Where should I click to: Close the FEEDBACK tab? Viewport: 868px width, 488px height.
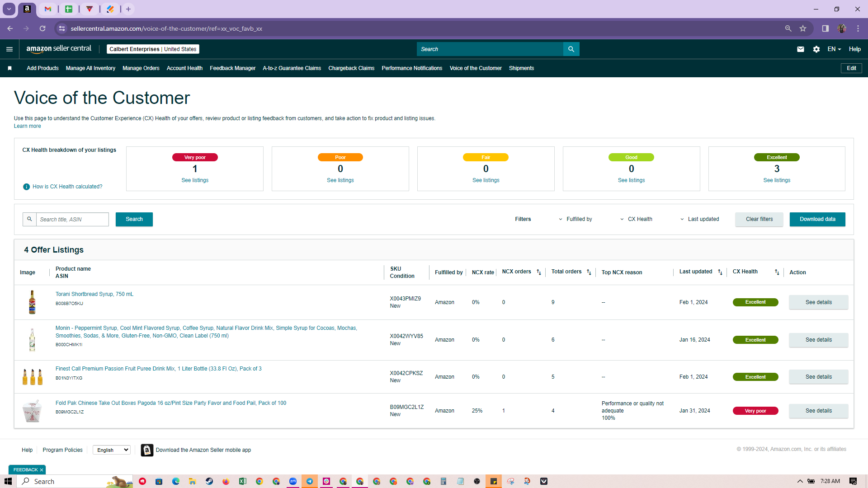point(41,470)
